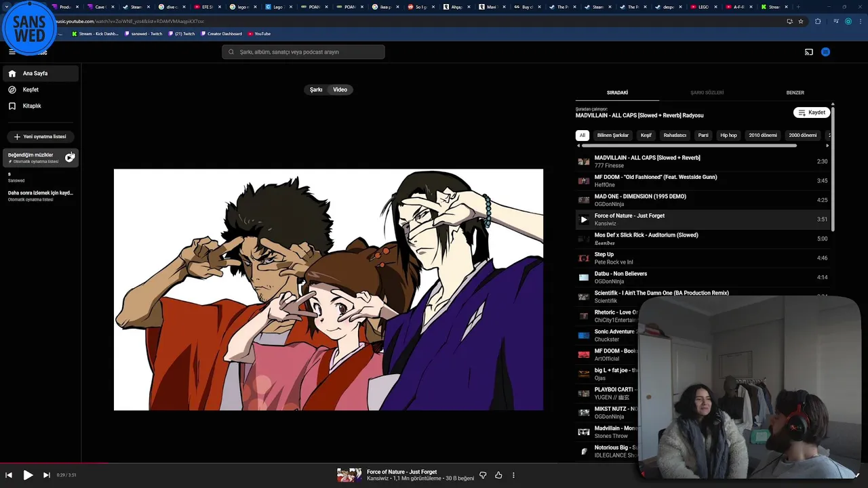Screen dimensions: 868x488
Task: Open Stream - Kick Dashboard bookmark
Action: coord(95,33)
